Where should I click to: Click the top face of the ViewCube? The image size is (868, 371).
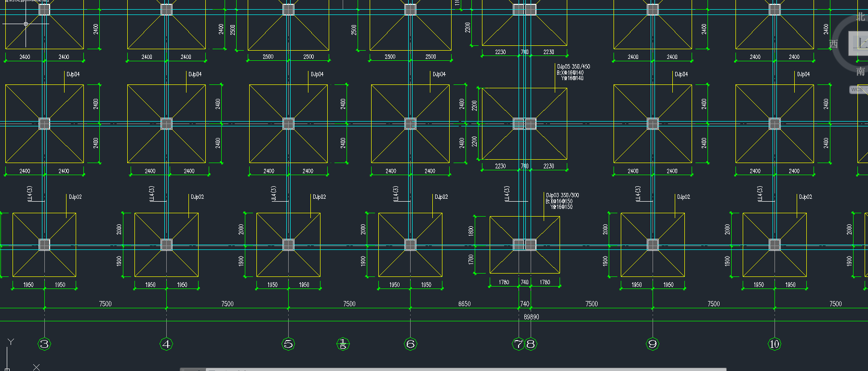tap(859, 42)
